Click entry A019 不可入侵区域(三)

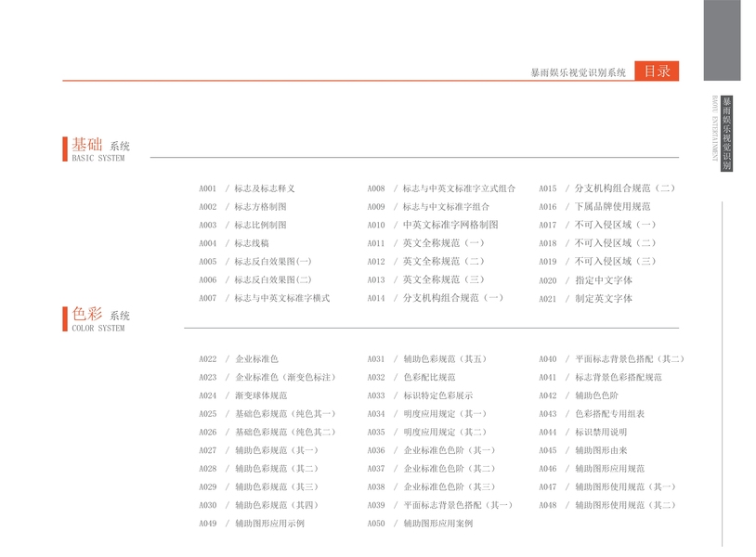pos(597,262)
